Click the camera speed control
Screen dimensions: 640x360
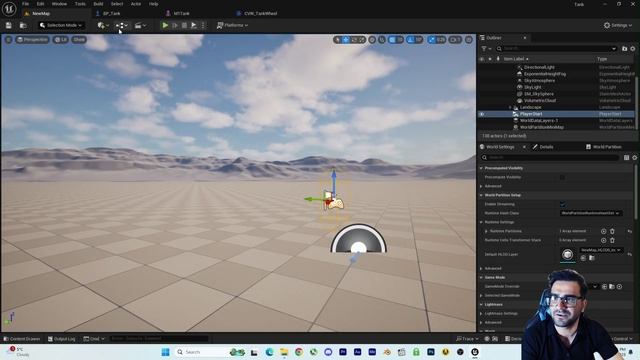click(455, 40)
